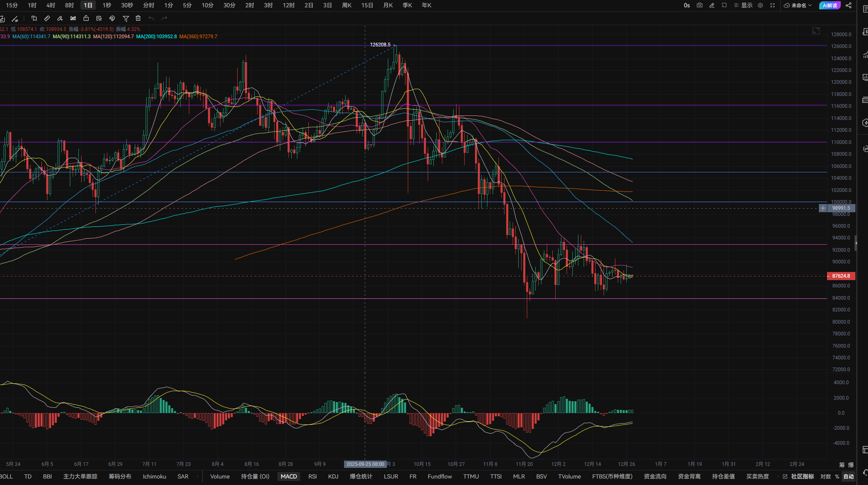Switch to the 4时 timeframe tab

coord(51,5)
